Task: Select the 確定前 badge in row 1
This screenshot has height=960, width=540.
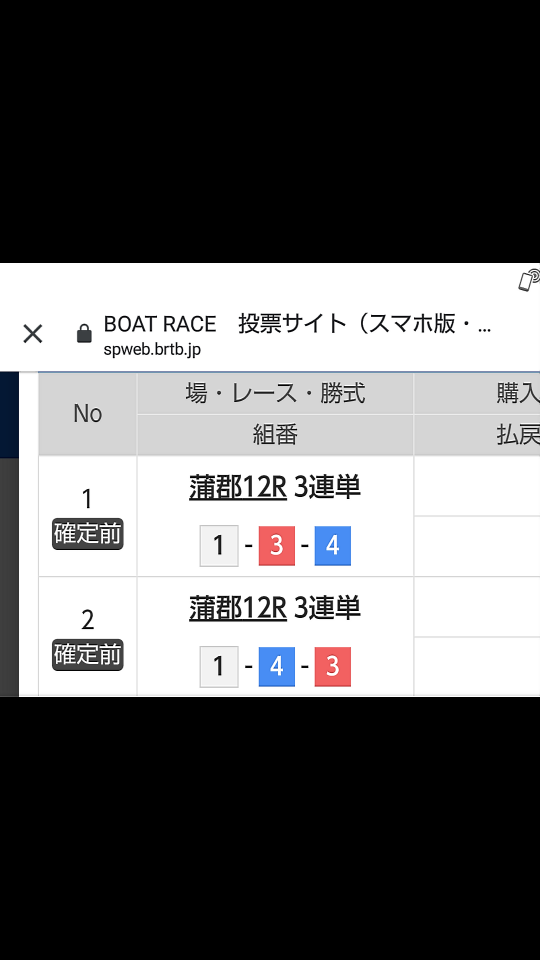Action: [88, 534]
